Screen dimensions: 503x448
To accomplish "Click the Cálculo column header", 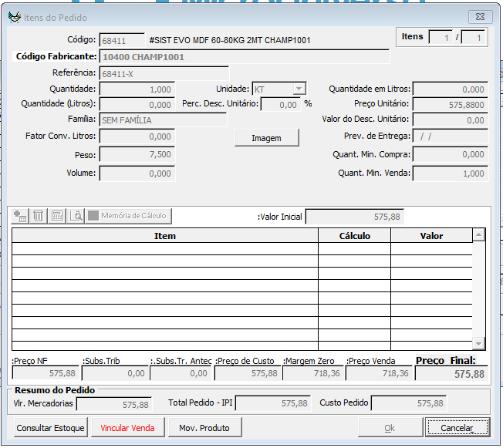I will pos(354,236).
